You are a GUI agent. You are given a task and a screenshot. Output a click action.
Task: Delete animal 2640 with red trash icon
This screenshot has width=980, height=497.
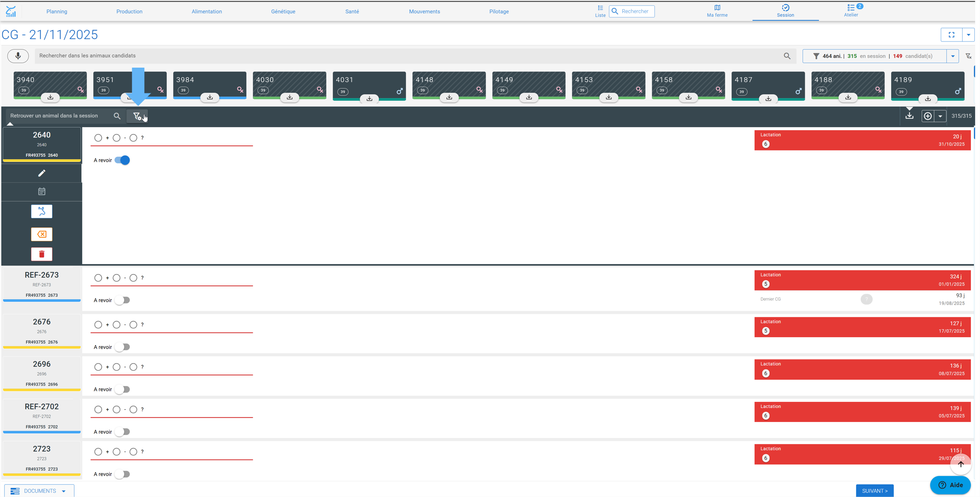(x=42, y=254)
